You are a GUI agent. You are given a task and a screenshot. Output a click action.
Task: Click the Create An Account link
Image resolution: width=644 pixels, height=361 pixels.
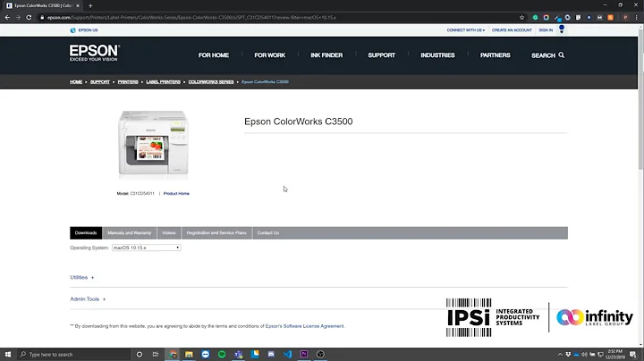pos(512,30)
